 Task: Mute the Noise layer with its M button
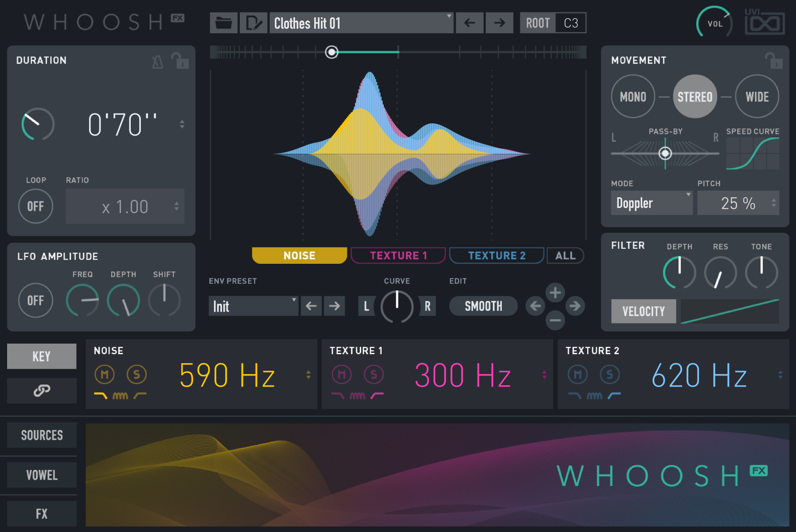tap(104, 374)
